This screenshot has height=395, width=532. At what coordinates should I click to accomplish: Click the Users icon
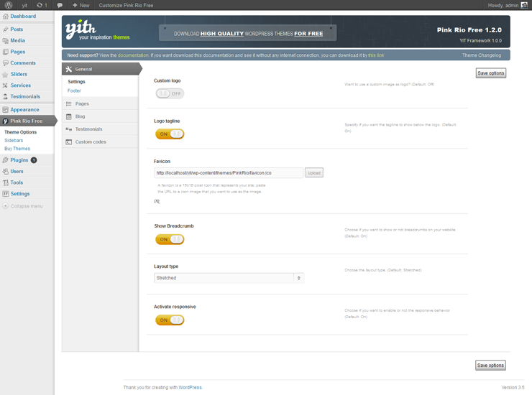click(x=6, y=171)
